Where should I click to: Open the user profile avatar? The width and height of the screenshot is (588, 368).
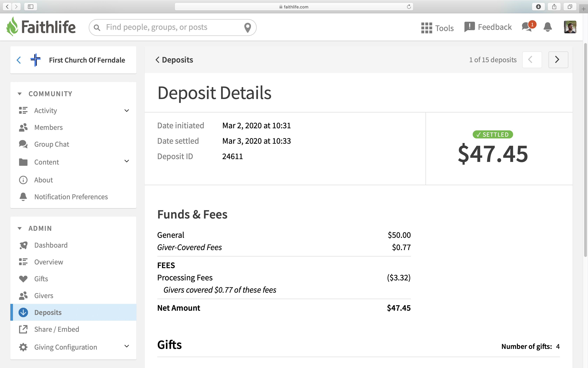coord(570,27)
